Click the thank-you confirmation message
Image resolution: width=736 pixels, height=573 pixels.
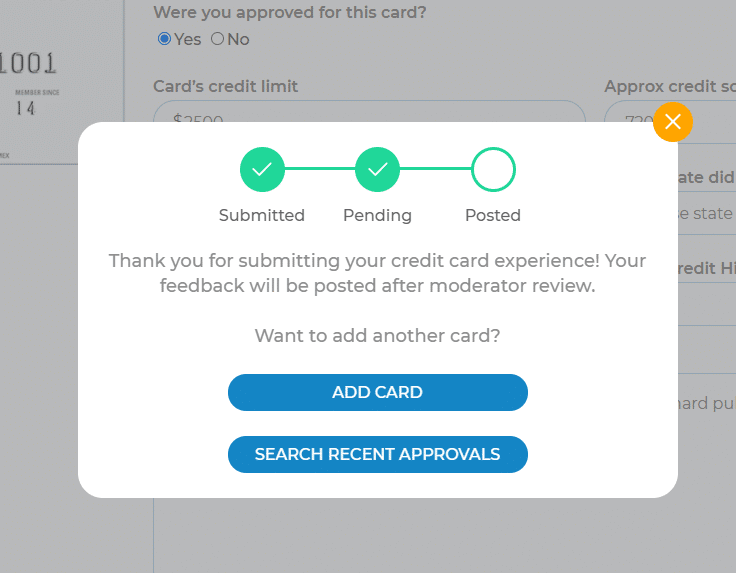point(377,273)
